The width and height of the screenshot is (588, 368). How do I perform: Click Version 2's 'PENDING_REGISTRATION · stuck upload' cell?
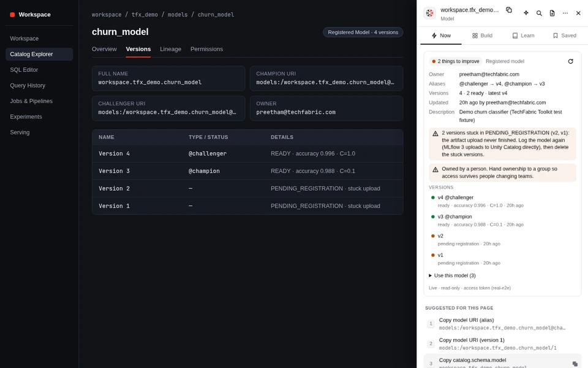tap(325, 188)
